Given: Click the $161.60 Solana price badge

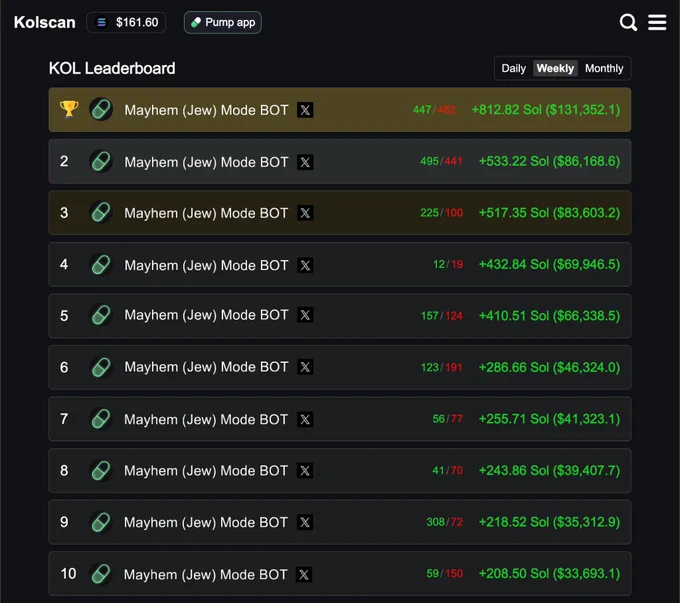Looking at the screenshot, I should pyautogui.click(x=126, y=22).
